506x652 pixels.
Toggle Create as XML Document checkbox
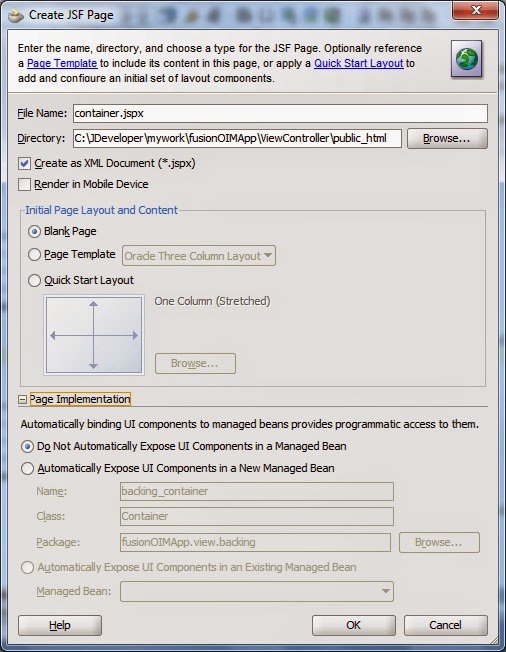click(25, 163)
